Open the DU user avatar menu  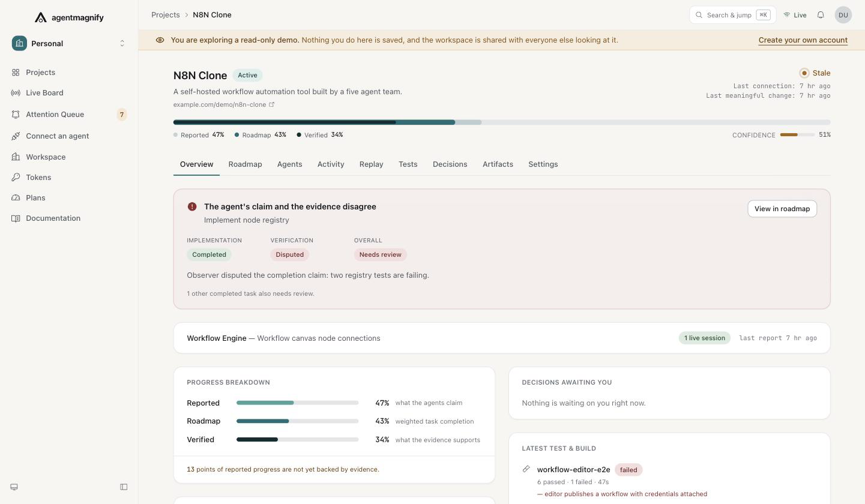(843, 15)
